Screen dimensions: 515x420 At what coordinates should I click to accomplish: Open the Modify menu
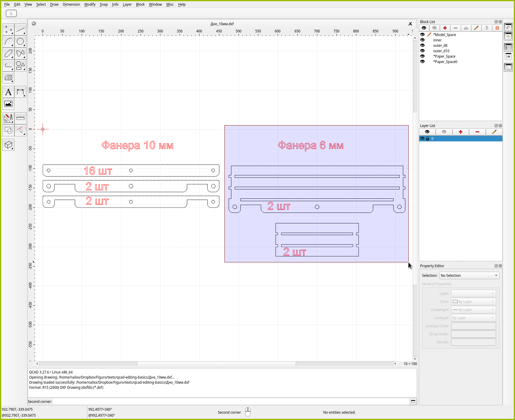point(90,5)
